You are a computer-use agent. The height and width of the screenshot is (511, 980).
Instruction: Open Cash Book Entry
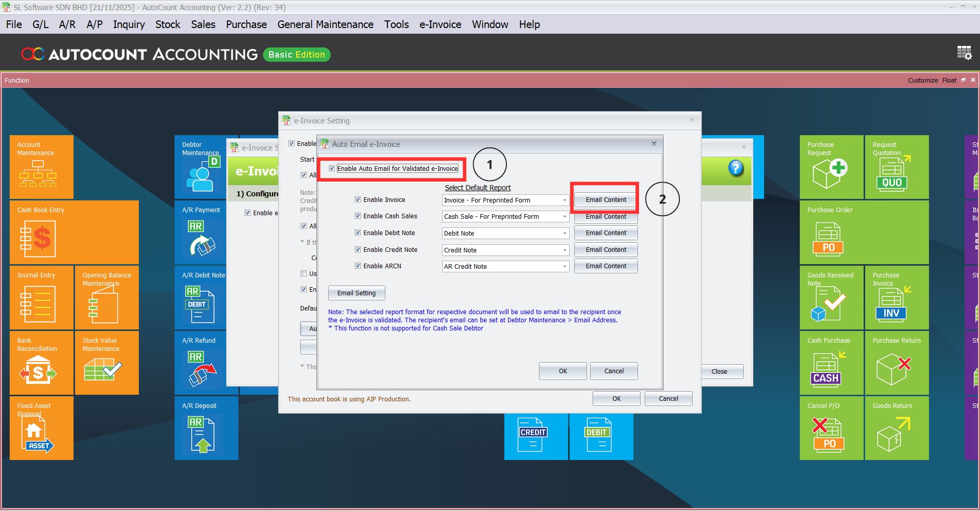point(74,232)
